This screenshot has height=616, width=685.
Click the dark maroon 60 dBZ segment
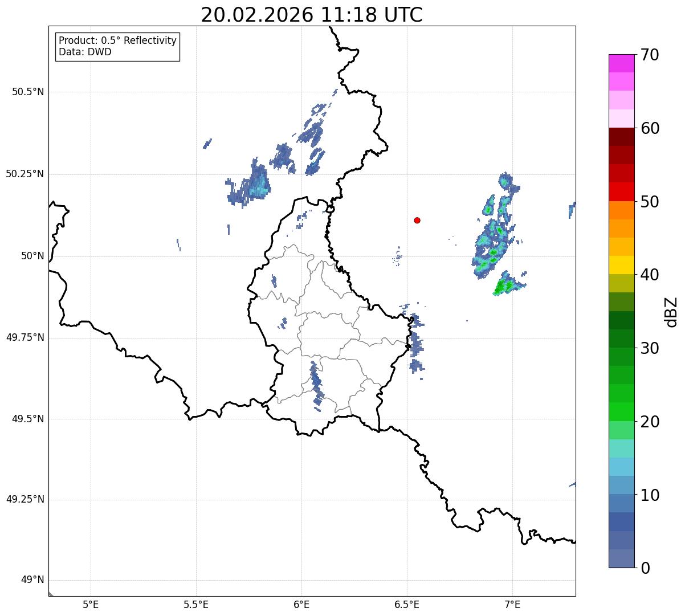click(x=621, y=137)
